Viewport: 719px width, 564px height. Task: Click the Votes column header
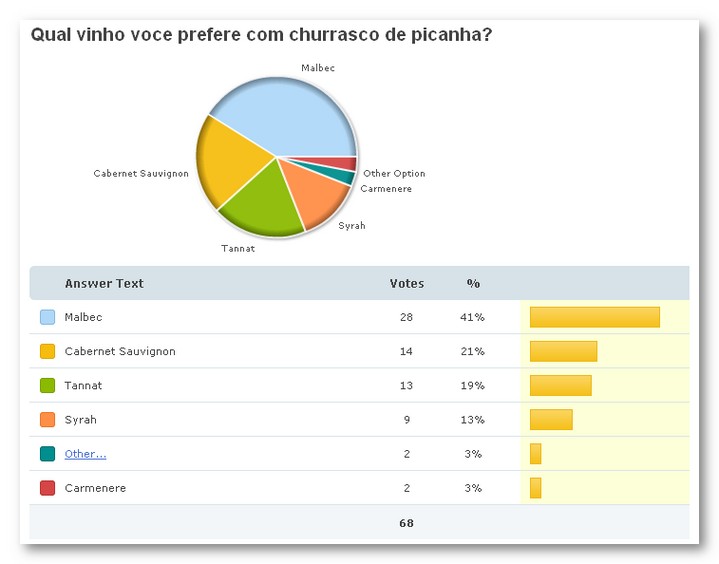407,283
